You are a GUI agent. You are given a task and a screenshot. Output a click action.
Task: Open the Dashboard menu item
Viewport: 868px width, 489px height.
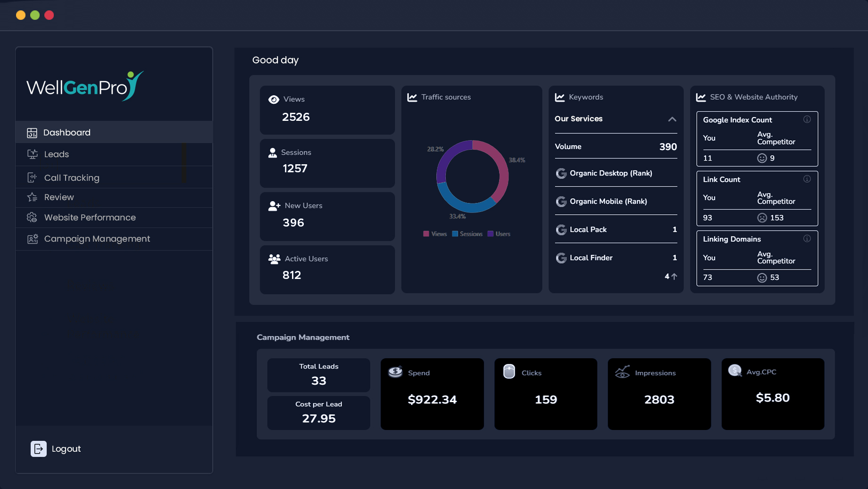click(x=114, y=132)
